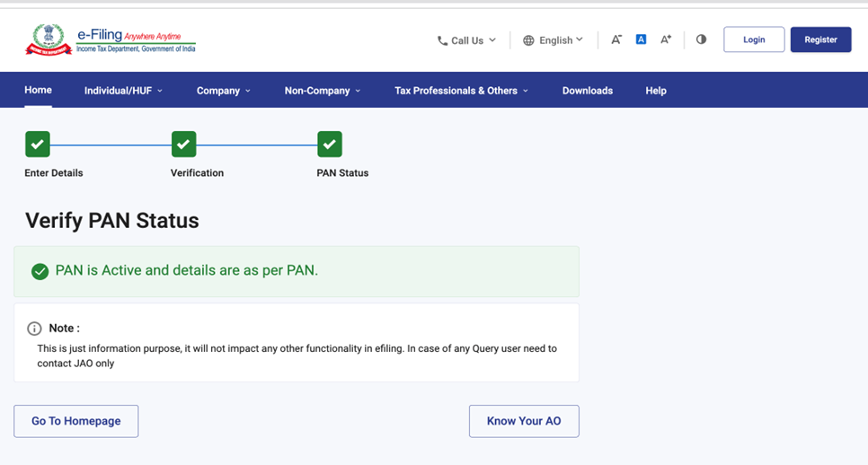Screen dimensions: 868x465
Task: Click the e-Filing Income Tax Department logo
Action: click(111, 40)
